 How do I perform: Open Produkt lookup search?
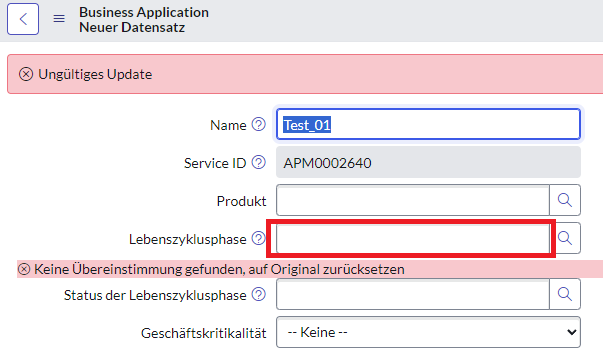pos(565,200)
